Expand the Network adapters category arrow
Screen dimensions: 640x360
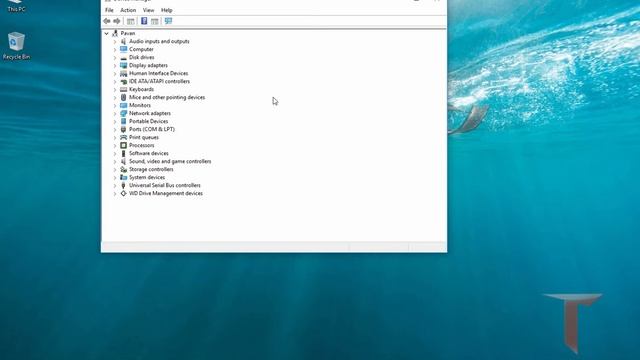click(115, 113)
